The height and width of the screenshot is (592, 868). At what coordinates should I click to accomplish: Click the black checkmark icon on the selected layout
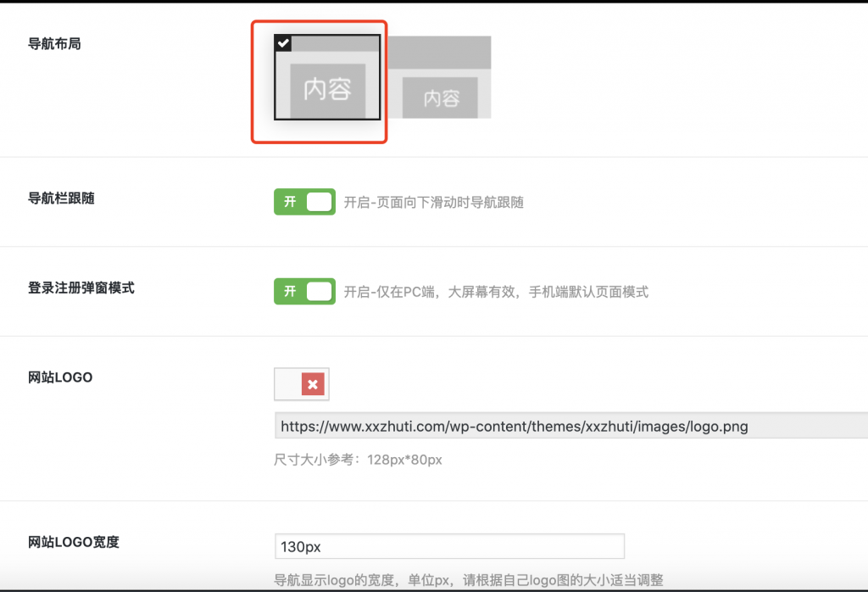[282, 42]
